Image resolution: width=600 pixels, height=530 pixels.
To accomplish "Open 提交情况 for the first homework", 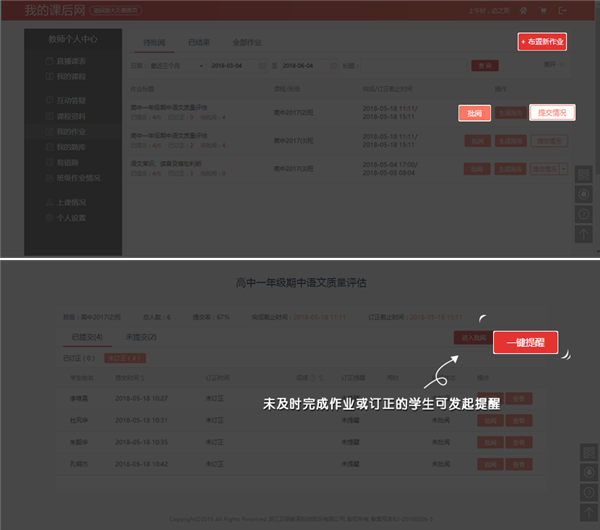I will [x=551, y=113].
